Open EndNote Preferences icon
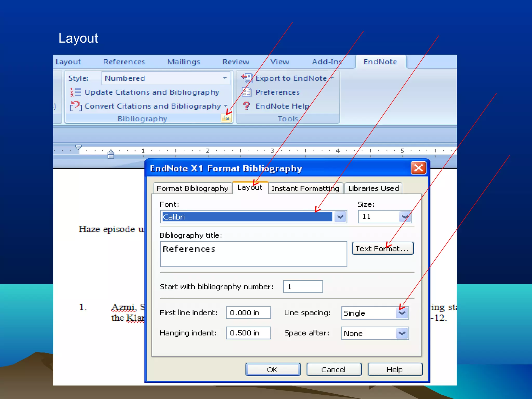The width and height of the screenshot is (532, 399). click(x=247, y=92)
